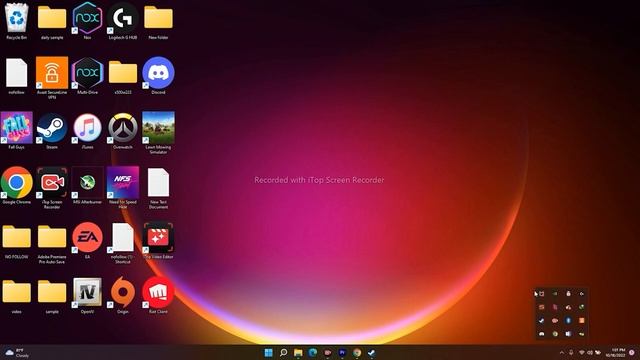Select the New folder desktop icon
The width and height of the screenshot is (640, 360).
pos(158,21)
